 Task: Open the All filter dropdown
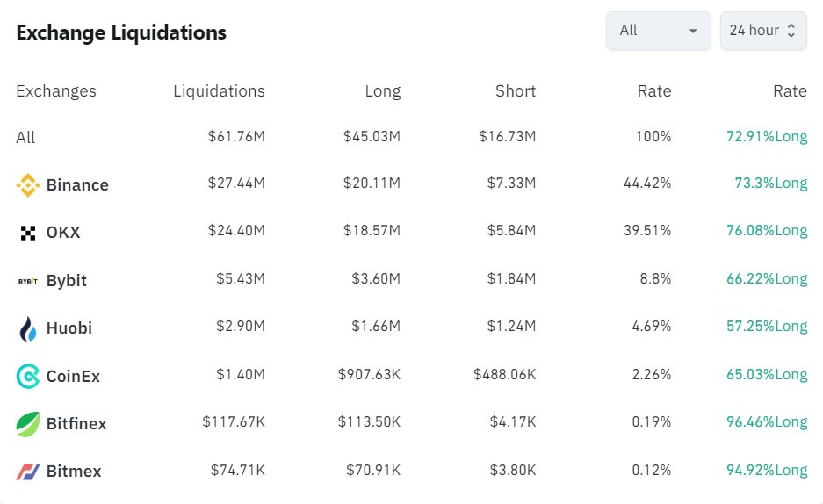(x=658, y=31)
